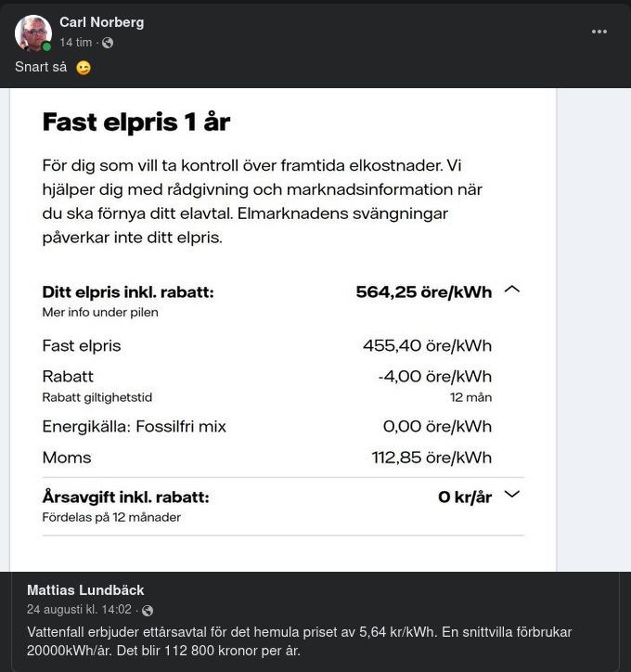Open Carl Norberg's profile picture
Viewport: 631px width, 672px height.
[x=32, y=32]
